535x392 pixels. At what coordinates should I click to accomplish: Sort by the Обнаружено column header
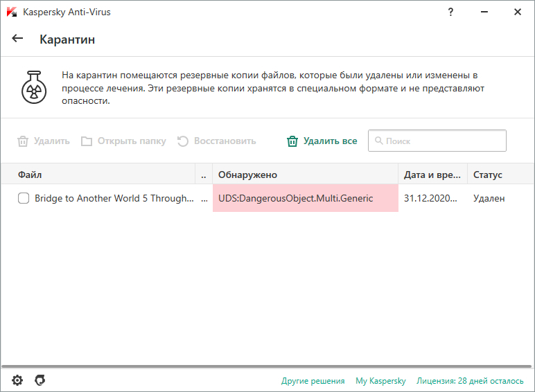(x=306, y=175)
